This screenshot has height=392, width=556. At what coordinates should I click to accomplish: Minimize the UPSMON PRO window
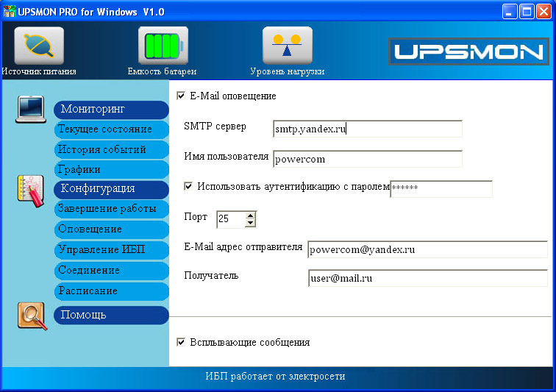510,12
